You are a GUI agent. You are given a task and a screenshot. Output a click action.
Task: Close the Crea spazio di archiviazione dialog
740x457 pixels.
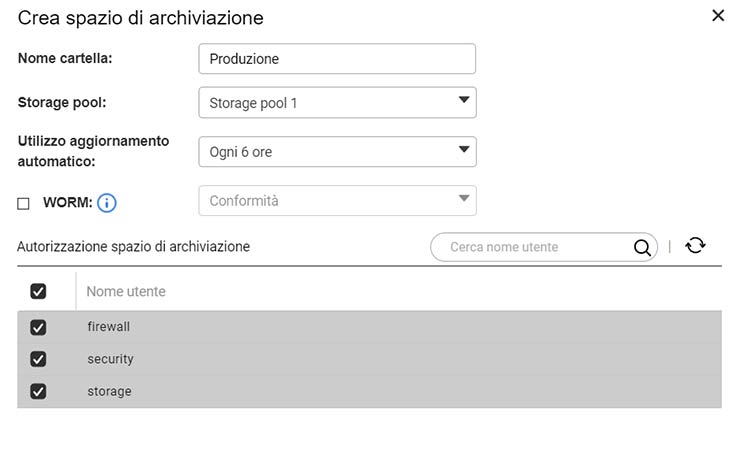tap(717, 16)
